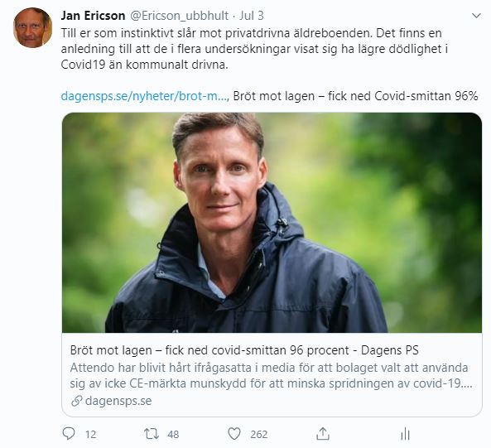
Task: Click the reply count 12
Action: (90, 435)
